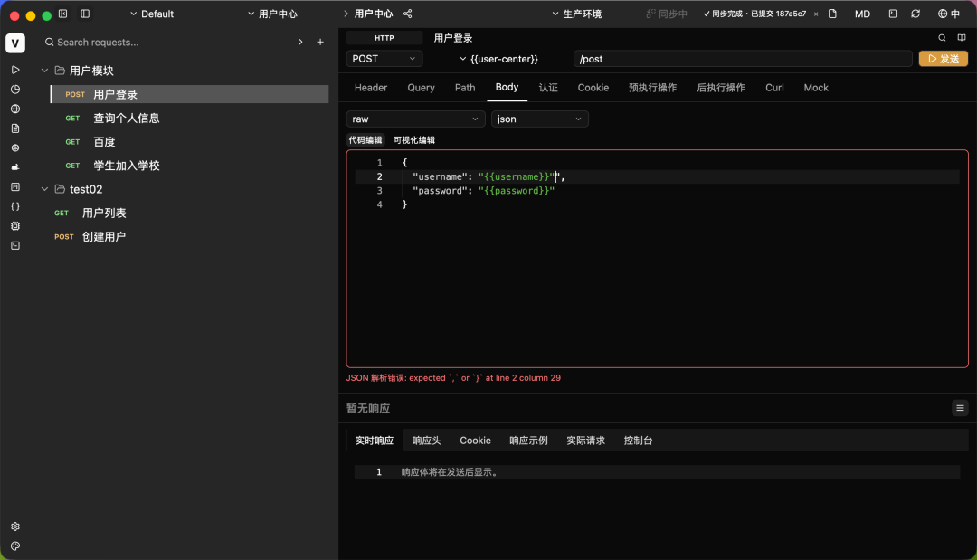977x560 pixels.
Task: Open the 生产环境 environment dropdown
Action: click(x=576, y=14)
